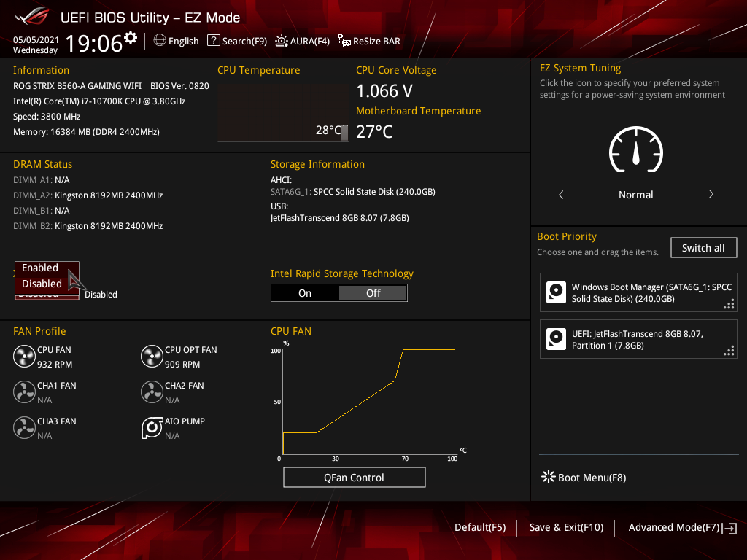Select the CPU OPT FAN icon
The width and height of the screenshot is (747, 560).
[152, 356]
